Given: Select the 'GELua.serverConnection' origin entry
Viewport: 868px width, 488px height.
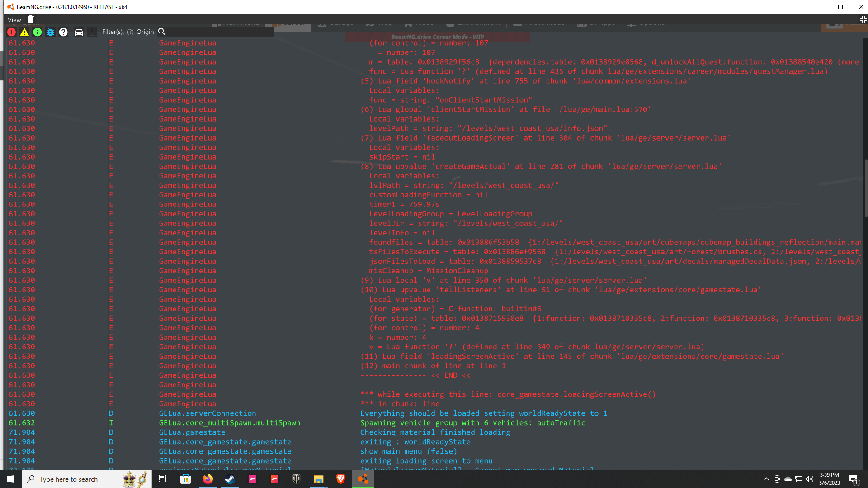Looking at the screenshot, I should [208, 413].
